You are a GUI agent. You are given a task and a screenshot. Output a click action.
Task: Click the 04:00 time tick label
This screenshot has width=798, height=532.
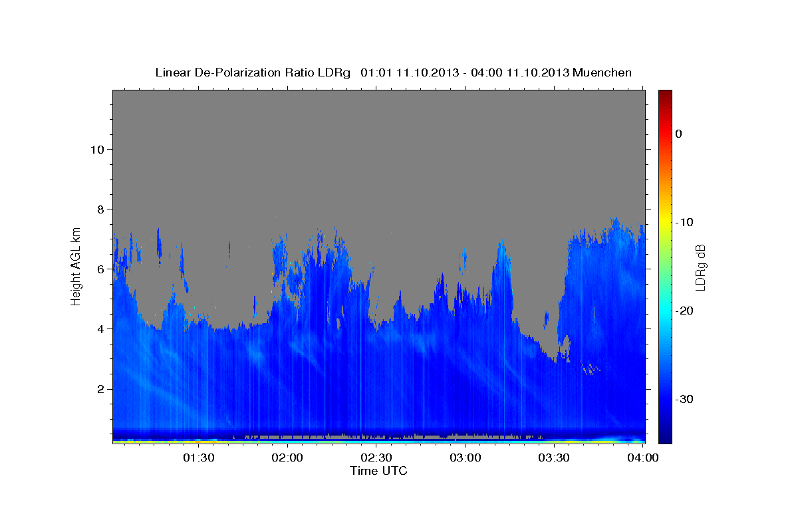click(x=643, y=458)
